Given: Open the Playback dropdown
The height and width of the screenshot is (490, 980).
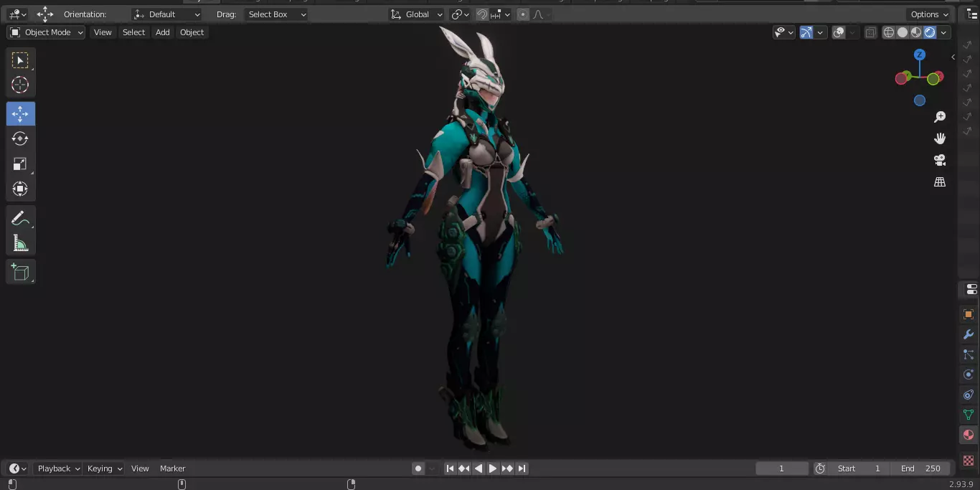Looking at the screenshot, I should [59, 468].
